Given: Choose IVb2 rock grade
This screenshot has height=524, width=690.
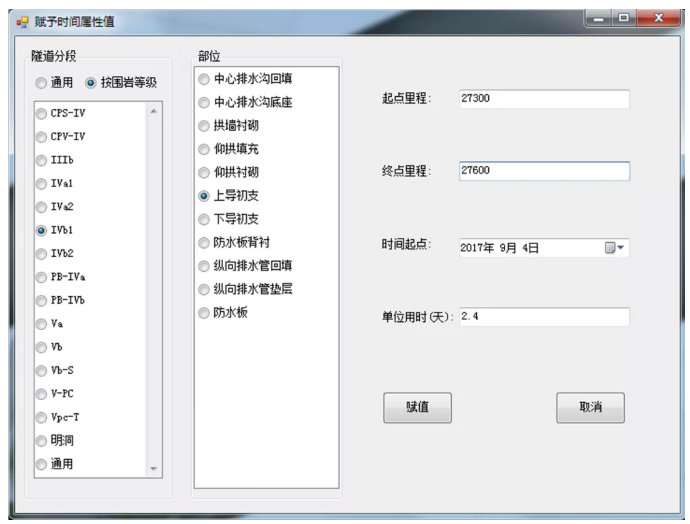Looking at the screenshot, I should pos(41,254).
